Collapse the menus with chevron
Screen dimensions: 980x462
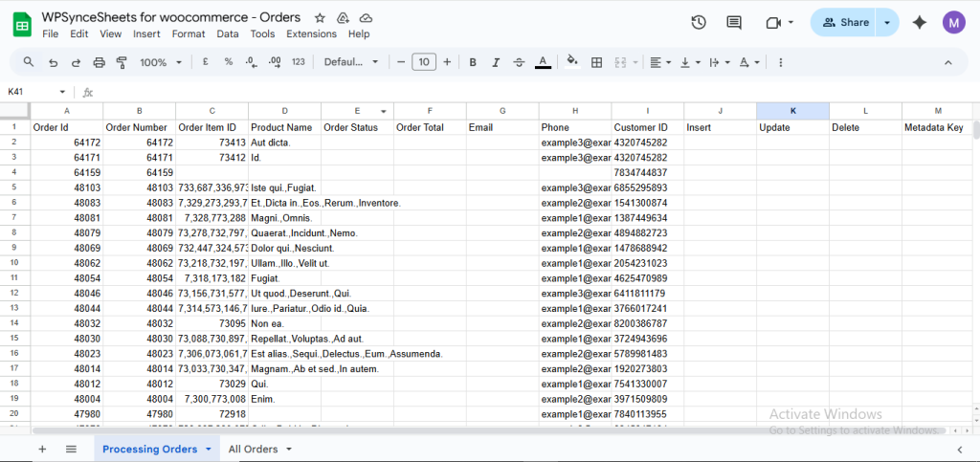(x=947, y=62)
